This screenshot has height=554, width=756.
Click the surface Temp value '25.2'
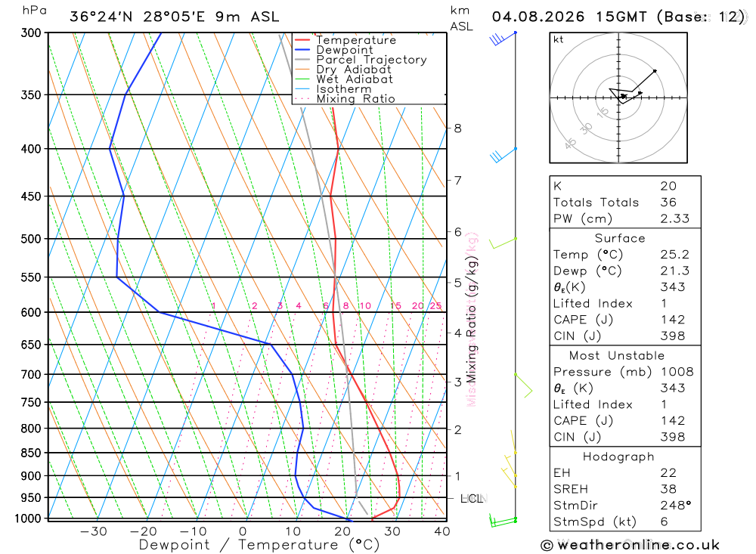click(675, 255)
